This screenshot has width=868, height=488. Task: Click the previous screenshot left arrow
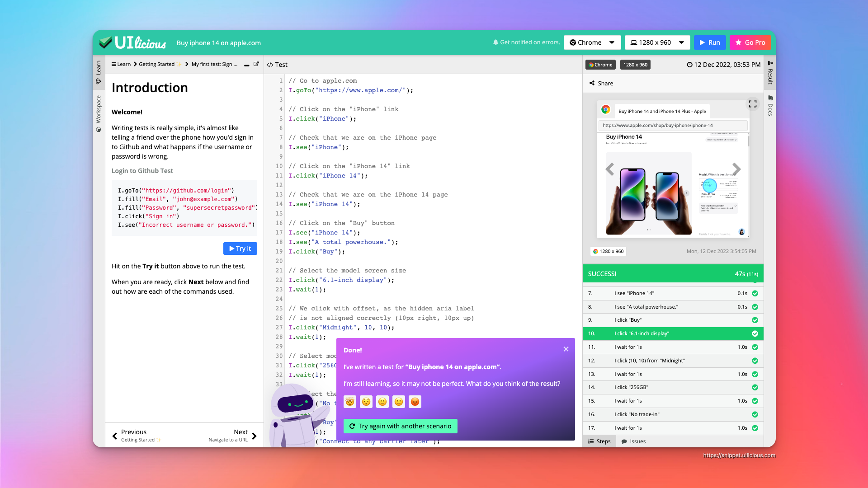pos(610,169)
